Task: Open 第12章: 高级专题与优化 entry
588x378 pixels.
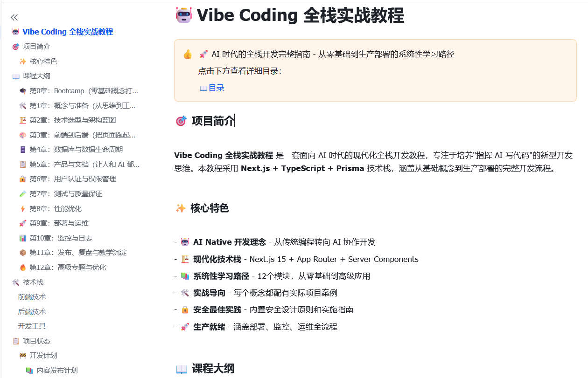Action: click(68, 268)
